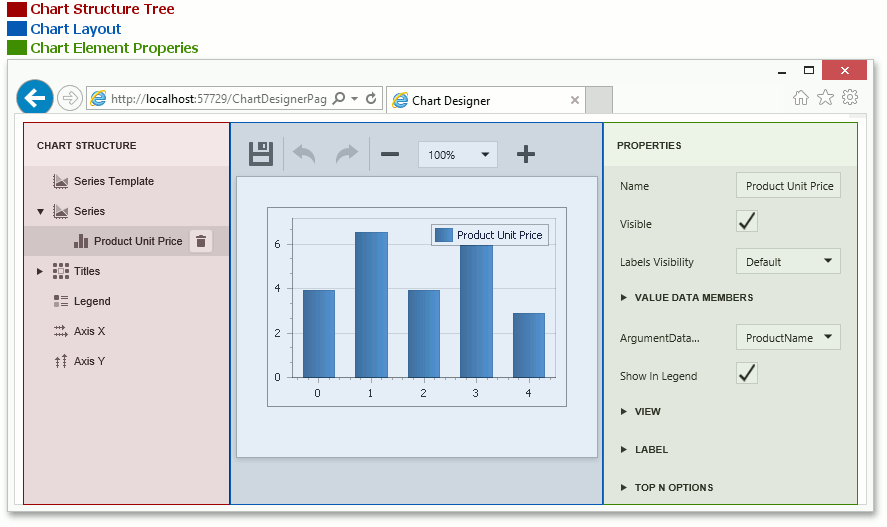The image size is (887, 527).
Task: Select Legend in the chart structure
Action: [92, 301]
